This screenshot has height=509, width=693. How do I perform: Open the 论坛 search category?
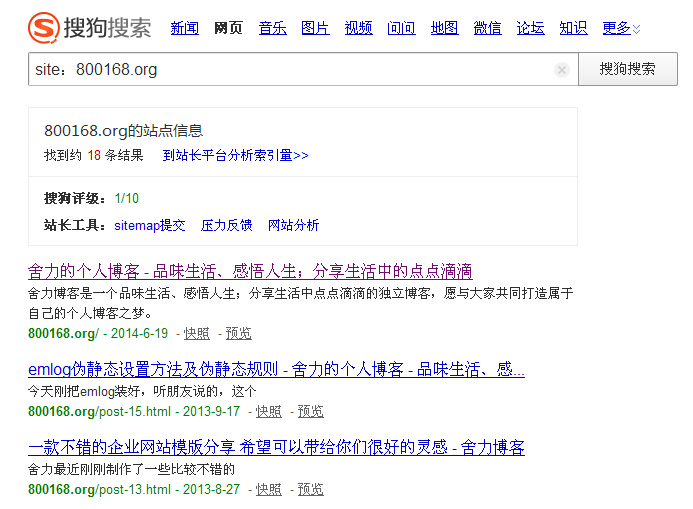pyautogui.click(x=530, y=28)
